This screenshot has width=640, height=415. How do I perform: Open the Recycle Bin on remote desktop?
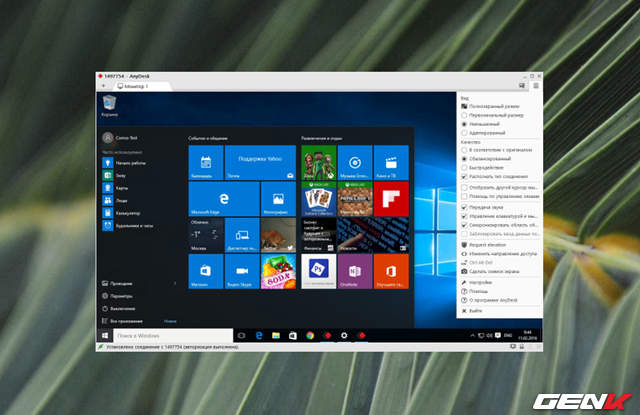pyautogui.click(x=109, y=106)
